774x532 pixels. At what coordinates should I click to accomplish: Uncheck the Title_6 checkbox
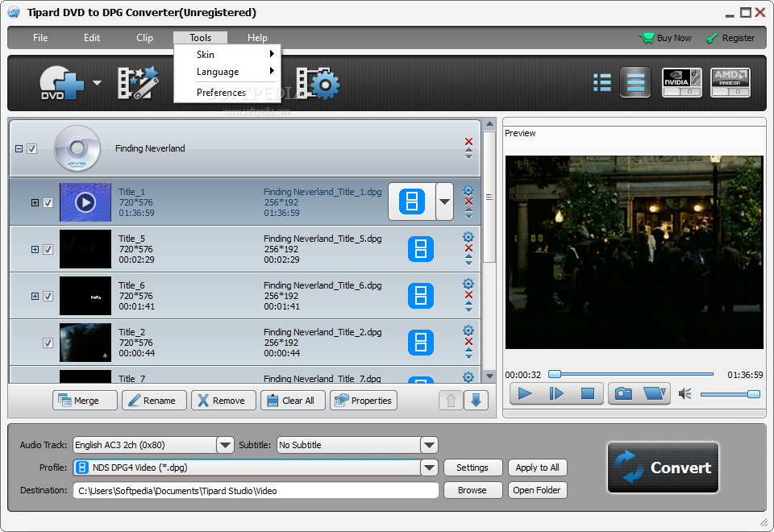click(x=48, y=296)
